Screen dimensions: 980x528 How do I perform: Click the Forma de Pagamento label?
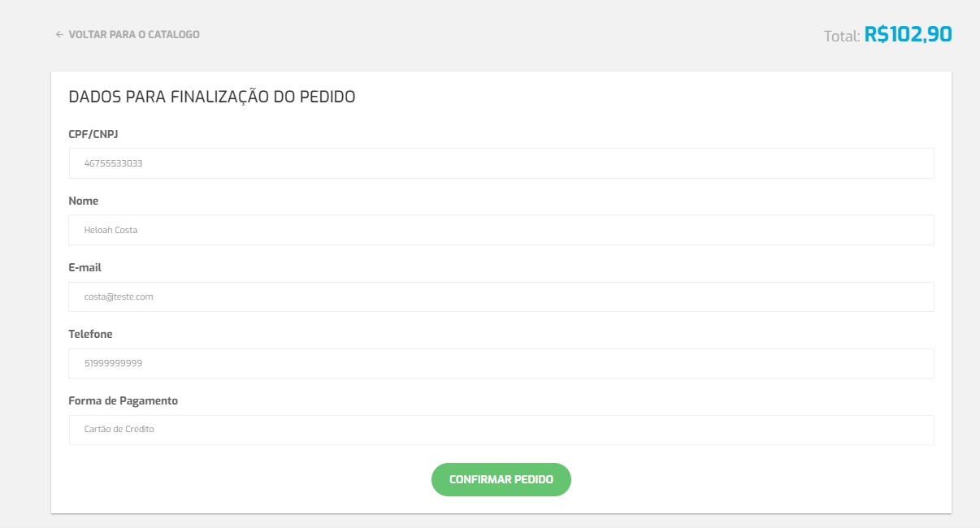click(124, 400)
